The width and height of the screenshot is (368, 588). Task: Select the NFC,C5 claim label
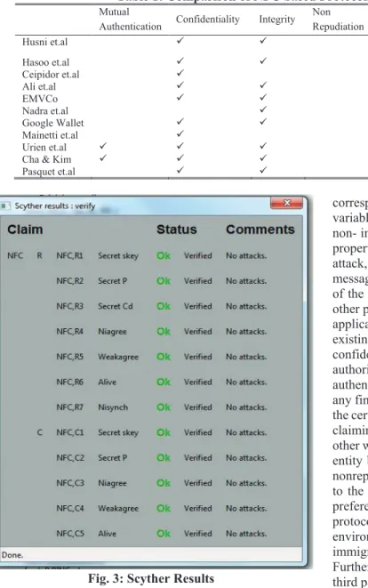[70, 534]
